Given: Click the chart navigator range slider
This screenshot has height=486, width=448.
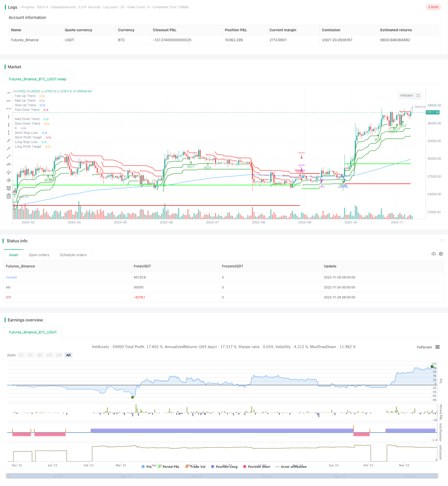Looking at the screenshot, I should 222,476.
